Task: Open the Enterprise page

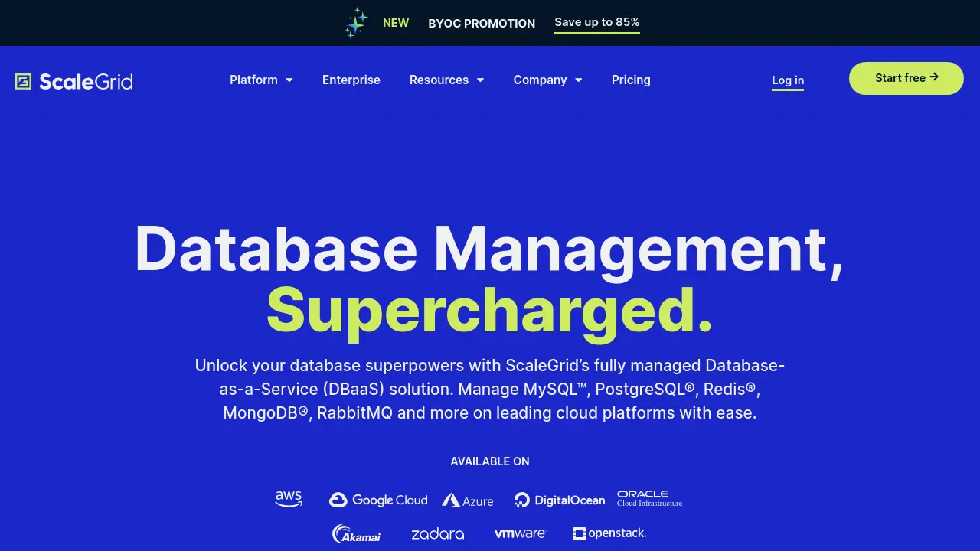Action: [351, 80]
